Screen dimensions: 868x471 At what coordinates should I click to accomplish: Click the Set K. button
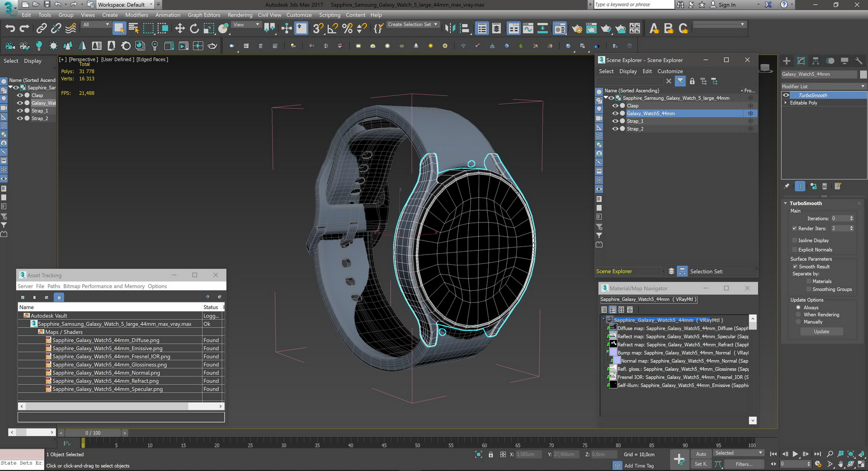point(701,464)
